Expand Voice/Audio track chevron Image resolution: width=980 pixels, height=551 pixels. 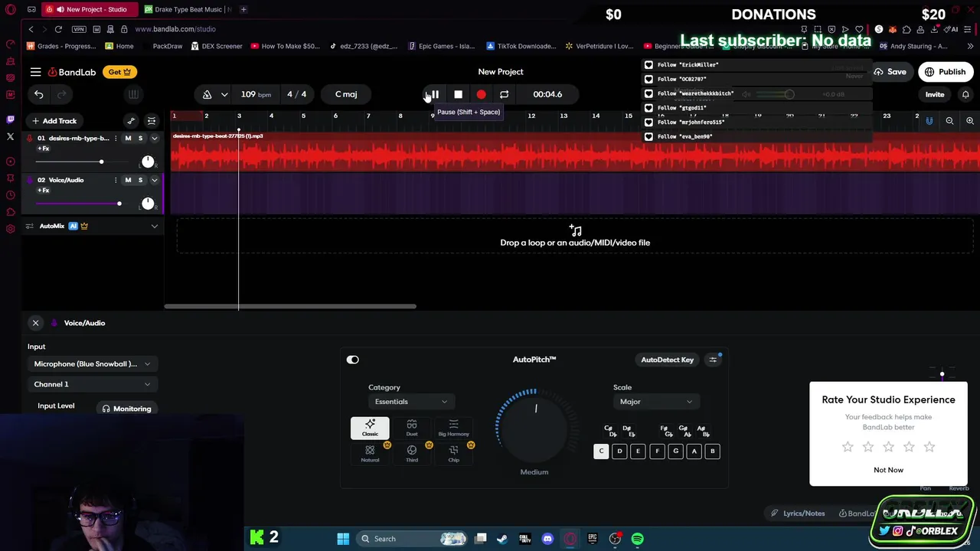pos(154,180)
